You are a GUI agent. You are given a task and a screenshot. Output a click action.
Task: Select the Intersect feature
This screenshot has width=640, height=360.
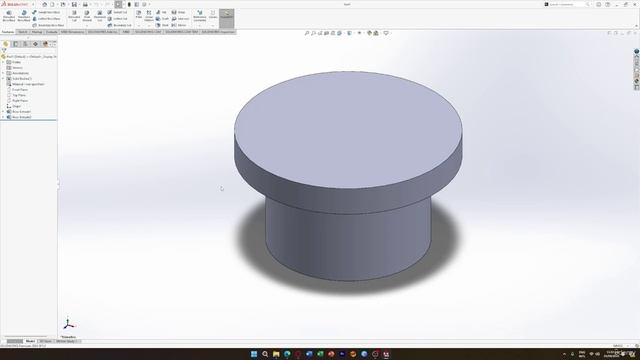pyautogui.click(x=180, y=19)
